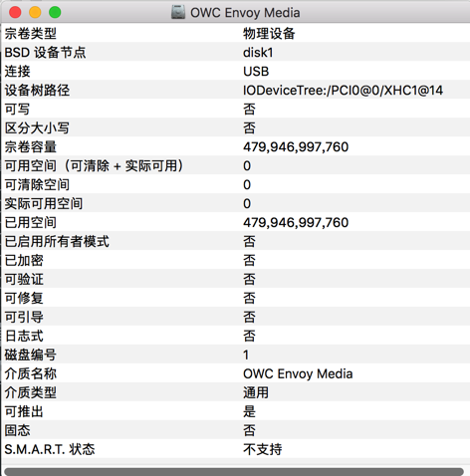Image resolution: width=470 pixels, height=476 pixels.
Task: Click the '否' value for 可写
Action: coord(249,110)
